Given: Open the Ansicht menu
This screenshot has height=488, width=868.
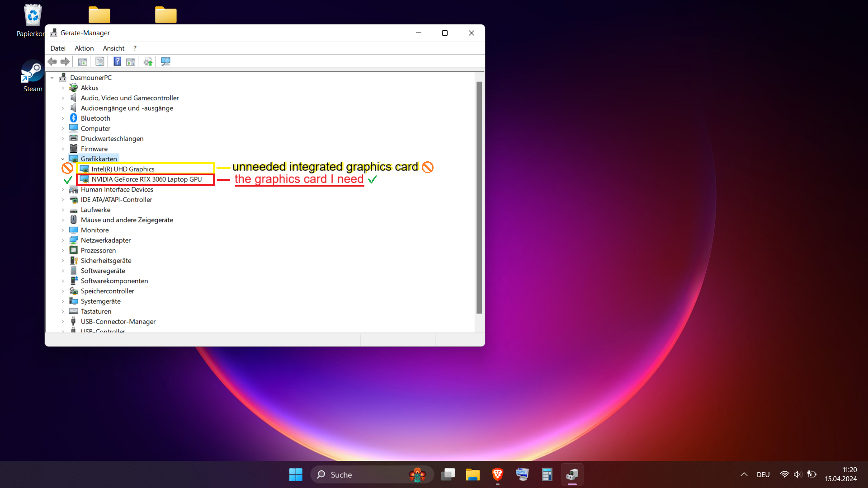Looking at the screenshot, I should pyautogui.click(x=113, y=48).
